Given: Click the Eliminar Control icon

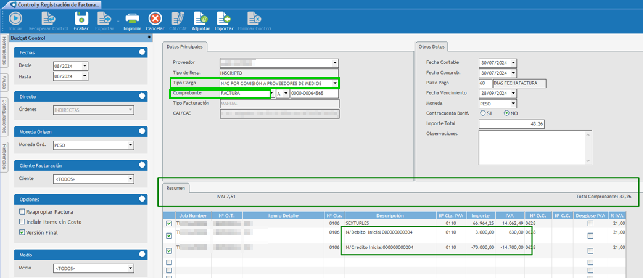Looking at the screenshot, I should pyautogui.click(x=255, y=18).
